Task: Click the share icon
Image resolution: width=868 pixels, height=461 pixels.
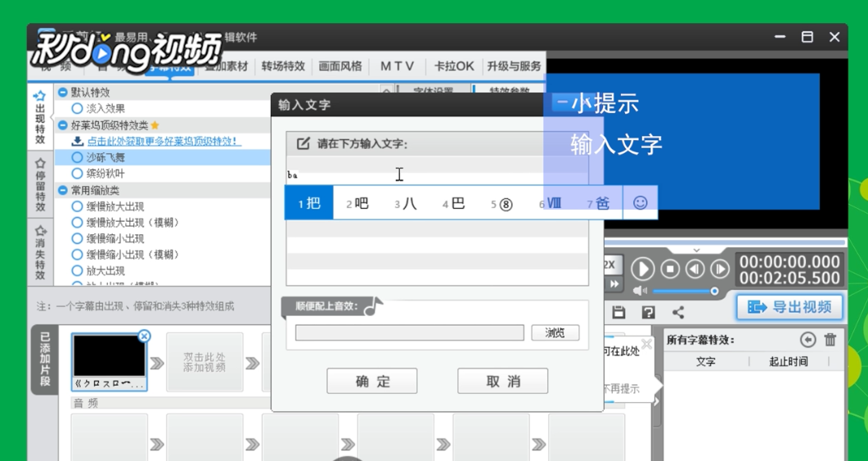Action: (x=678, y=312)
